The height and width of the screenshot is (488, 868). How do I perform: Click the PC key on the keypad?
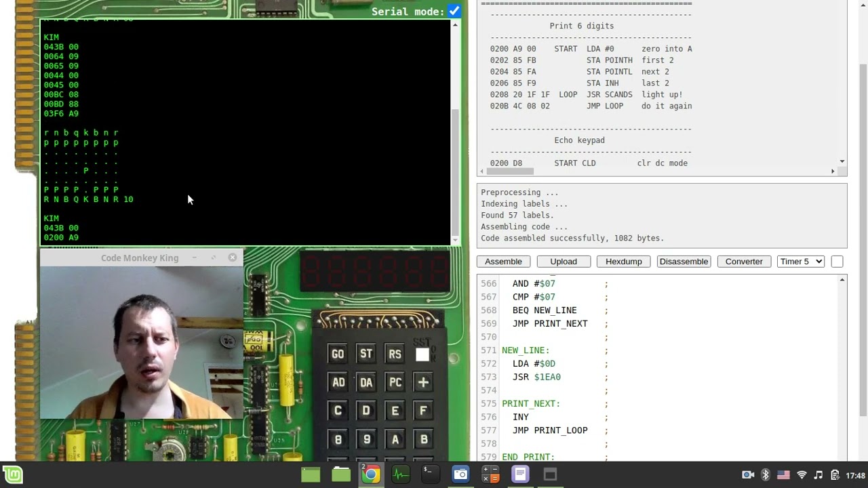pos(395,382)
